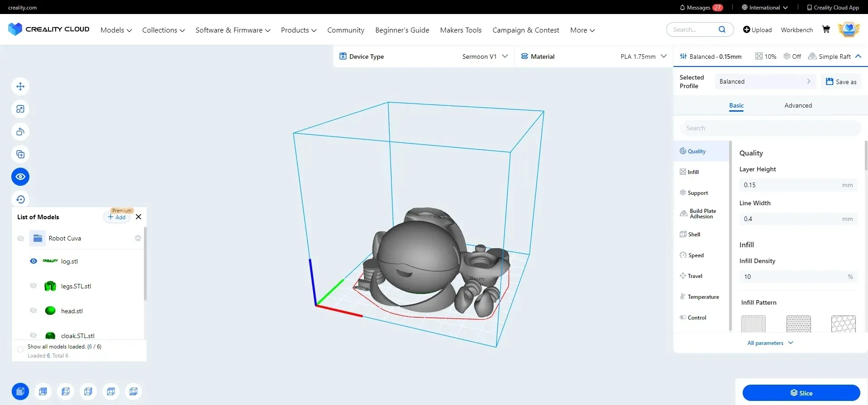
Task: Click the Clone model icon
Action: coord(20,154)
